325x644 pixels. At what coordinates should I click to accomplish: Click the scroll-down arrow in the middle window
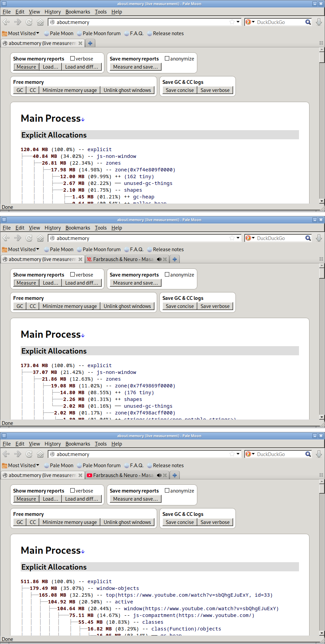click(x=322, y=417)
